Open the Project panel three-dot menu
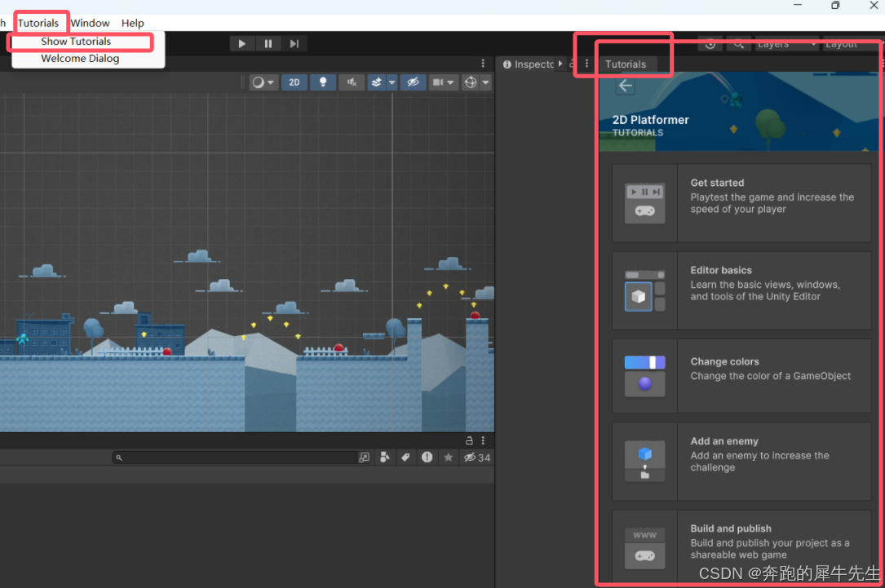The image size is (885, 588). (483, 440)
